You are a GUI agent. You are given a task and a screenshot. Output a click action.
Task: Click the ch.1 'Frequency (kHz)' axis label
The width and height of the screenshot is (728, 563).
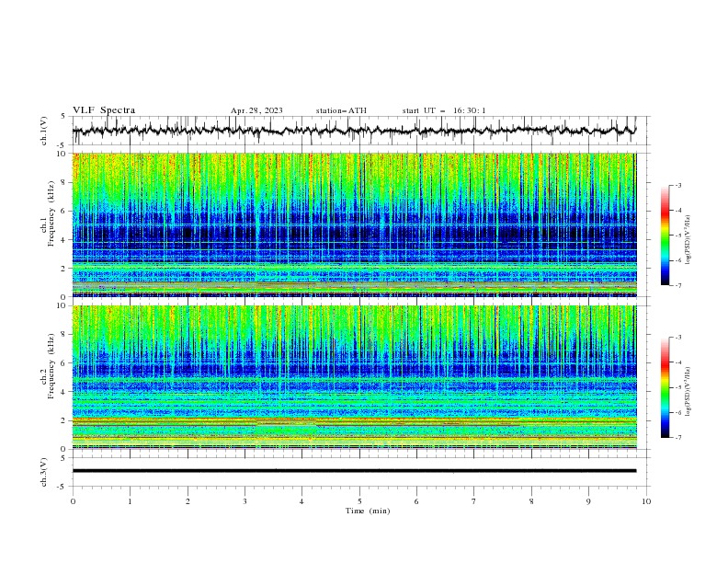(51, 213)
